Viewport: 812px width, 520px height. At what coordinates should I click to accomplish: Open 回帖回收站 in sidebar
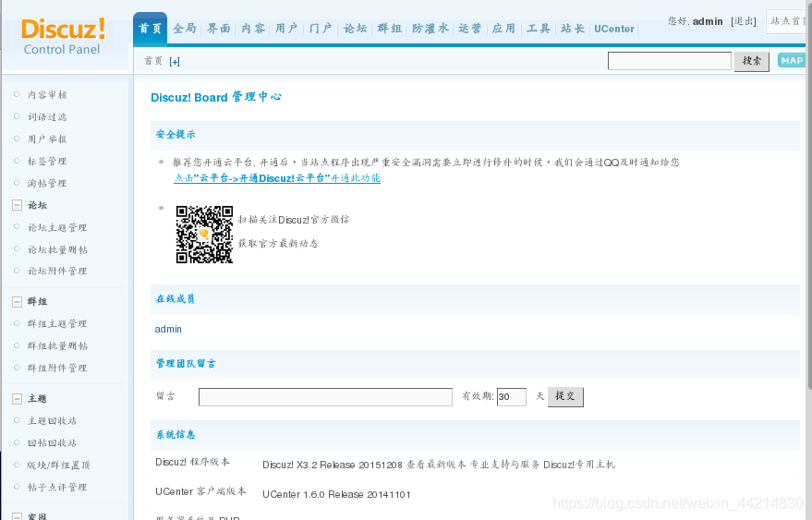pos(53,443)
